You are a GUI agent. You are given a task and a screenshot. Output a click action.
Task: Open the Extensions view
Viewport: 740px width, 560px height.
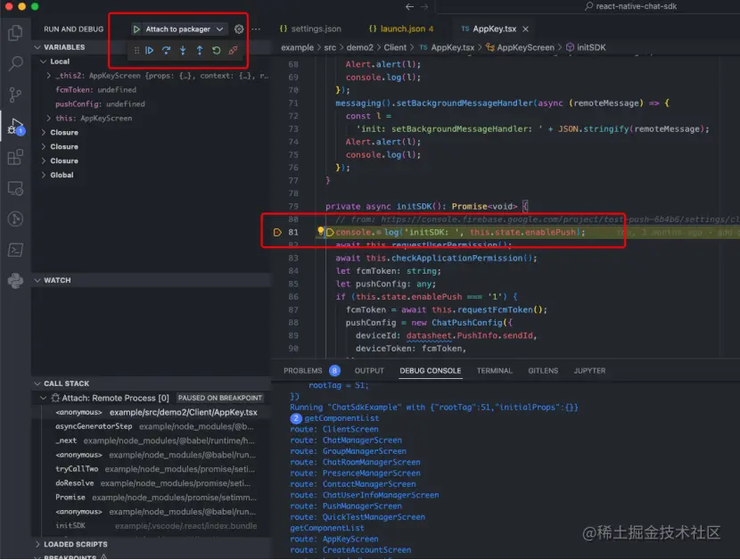point(15,157)
